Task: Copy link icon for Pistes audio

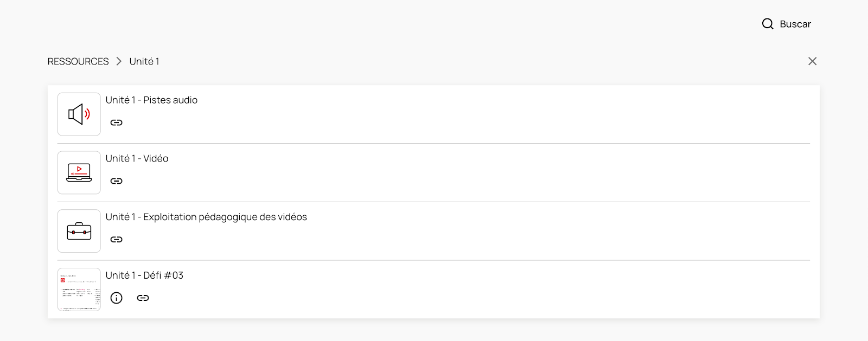Action: pyautogui.click(x=117, y=123)
